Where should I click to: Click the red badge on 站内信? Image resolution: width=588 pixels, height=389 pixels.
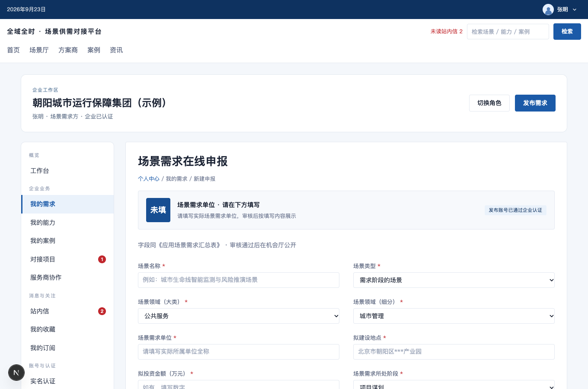coord(102,311)
